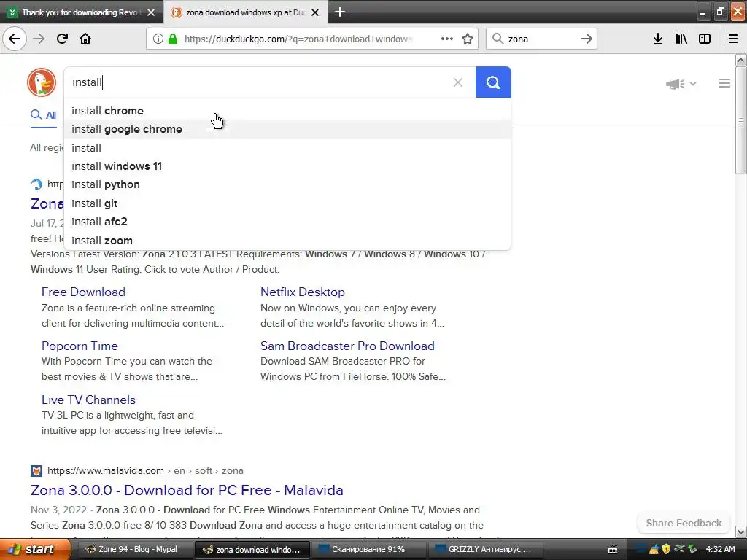Close the zona download search tab
The height and width of the screenshot is (560, 747).
click(x=315, y=12)
